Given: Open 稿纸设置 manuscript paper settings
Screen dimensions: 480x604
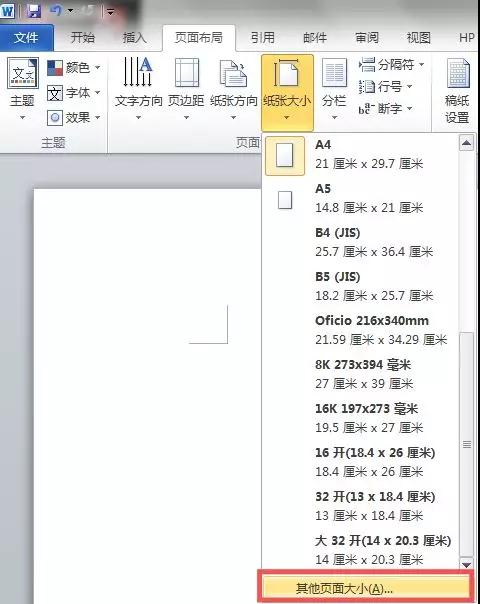Looking at the screenshot, I should [x=458, y=90].
